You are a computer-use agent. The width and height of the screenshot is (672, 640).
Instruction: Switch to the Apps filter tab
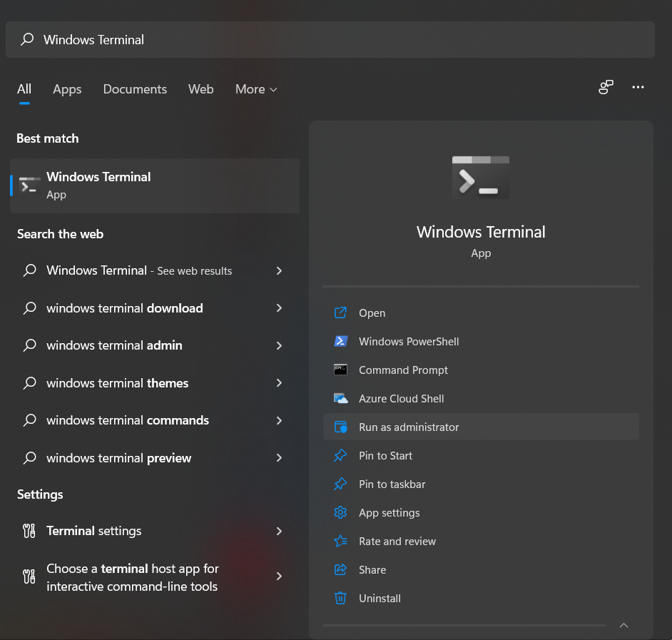pos(67,89)
